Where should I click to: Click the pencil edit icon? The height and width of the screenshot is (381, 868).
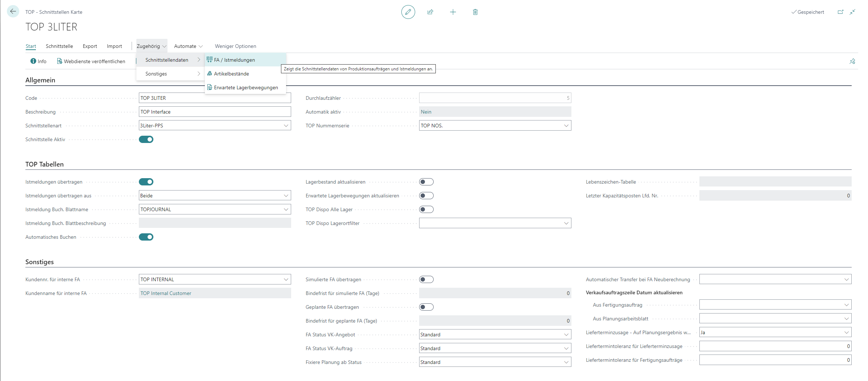point(408,12)
